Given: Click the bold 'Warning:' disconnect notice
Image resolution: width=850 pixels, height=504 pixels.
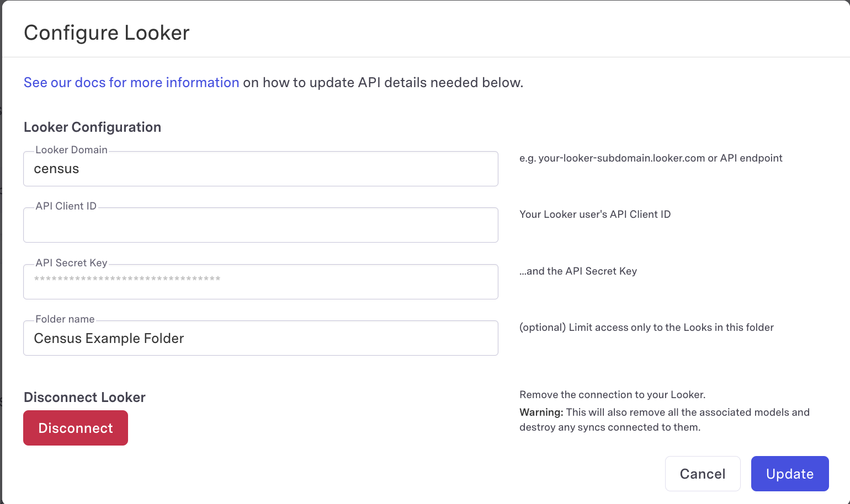Looking at the screenshot, I should point(541,412).
